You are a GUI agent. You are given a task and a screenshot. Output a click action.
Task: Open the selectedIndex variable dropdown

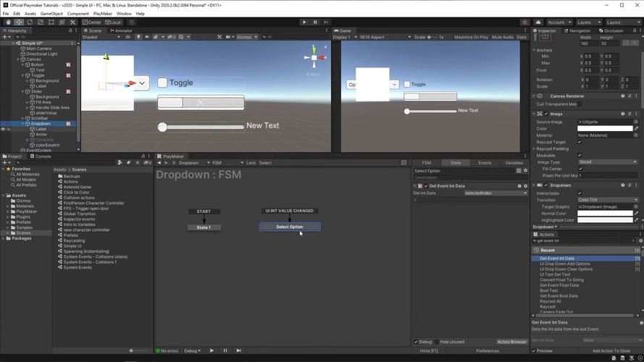coord(495,193)
